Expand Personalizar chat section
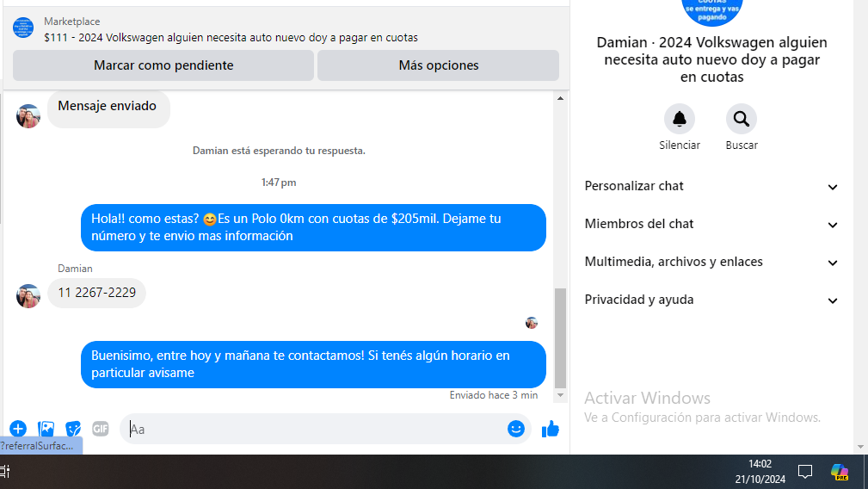The height and width of the screenshot is (489, 868). (711, 186)
